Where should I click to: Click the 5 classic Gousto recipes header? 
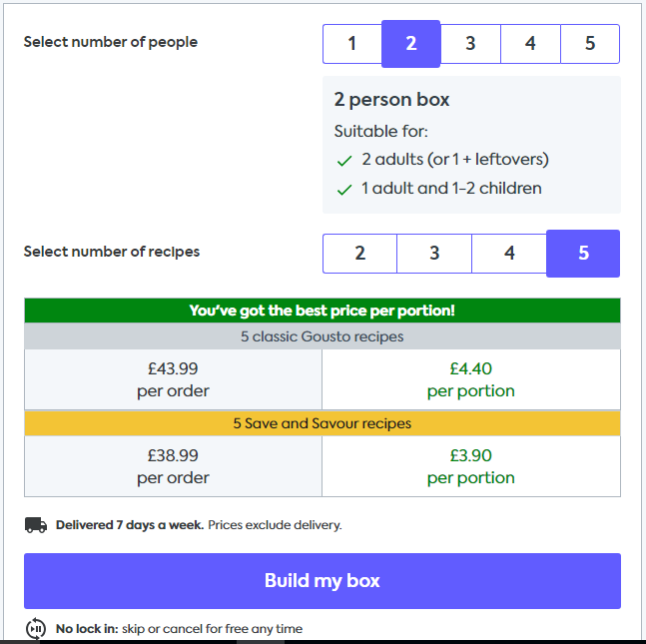pos(323,336)
